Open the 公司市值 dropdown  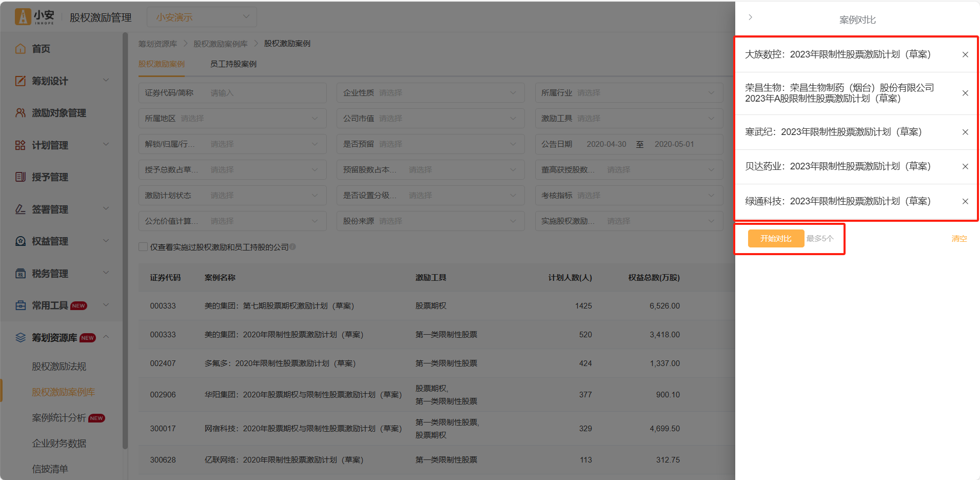[430, 119]
